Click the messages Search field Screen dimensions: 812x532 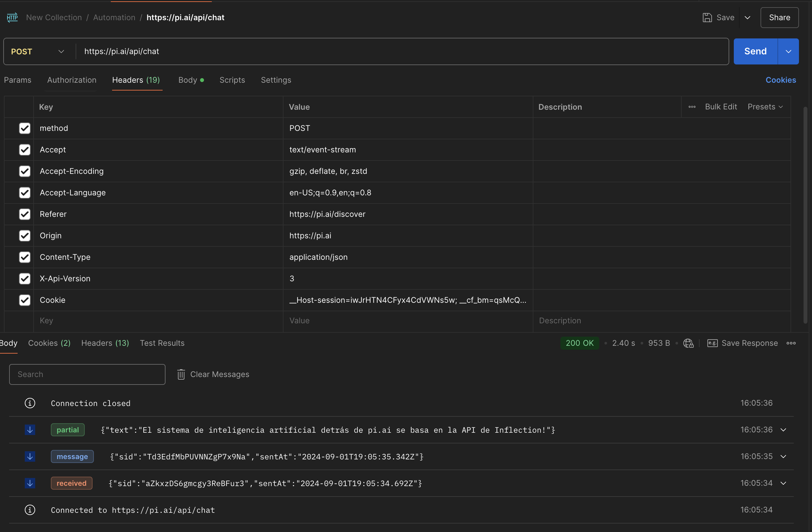tap(87, 374)
